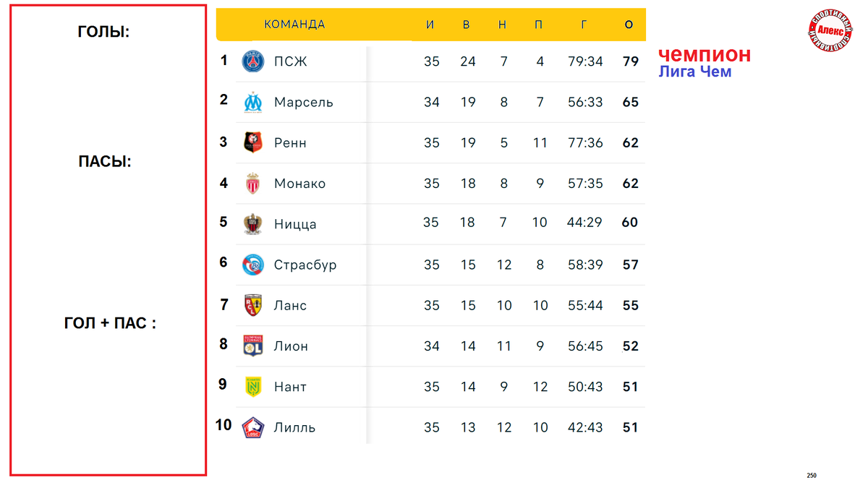Click the КОМАНДА column header

294,25
